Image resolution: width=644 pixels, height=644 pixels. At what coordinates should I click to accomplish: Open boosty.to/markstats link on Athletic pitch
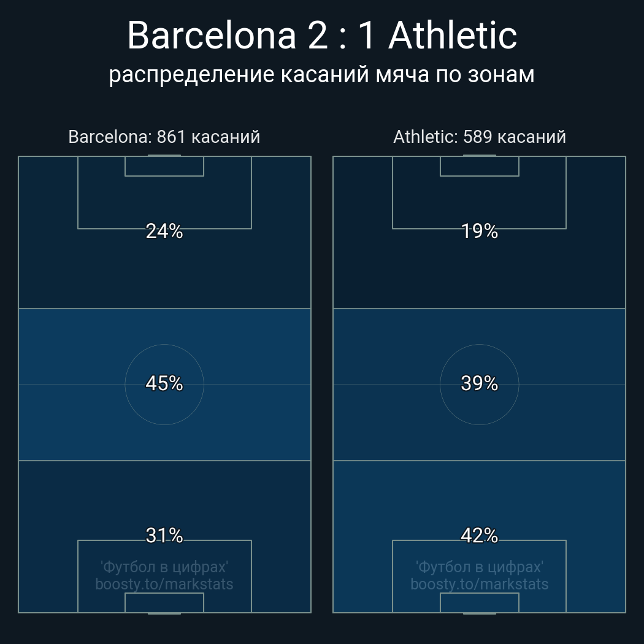[480, 584]
